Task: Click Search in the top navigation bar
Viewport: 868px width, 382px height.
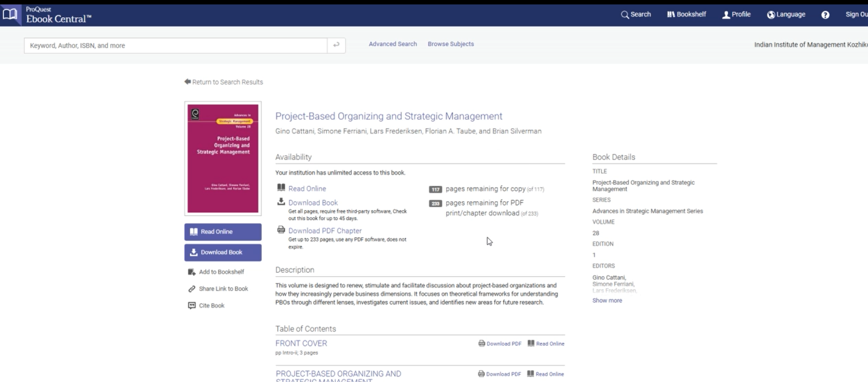Action: pyautogui.click(x=636, y=14)
